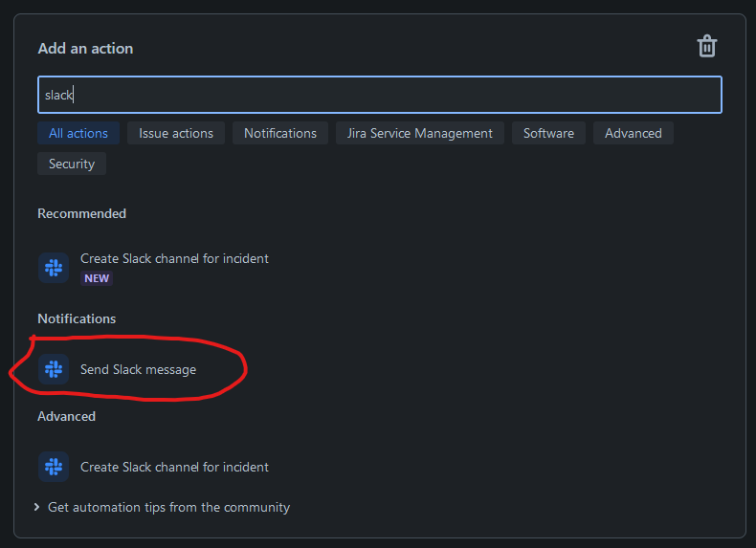Choose the Advanced filter chip
756x548 pixels.
click(634, 133)
